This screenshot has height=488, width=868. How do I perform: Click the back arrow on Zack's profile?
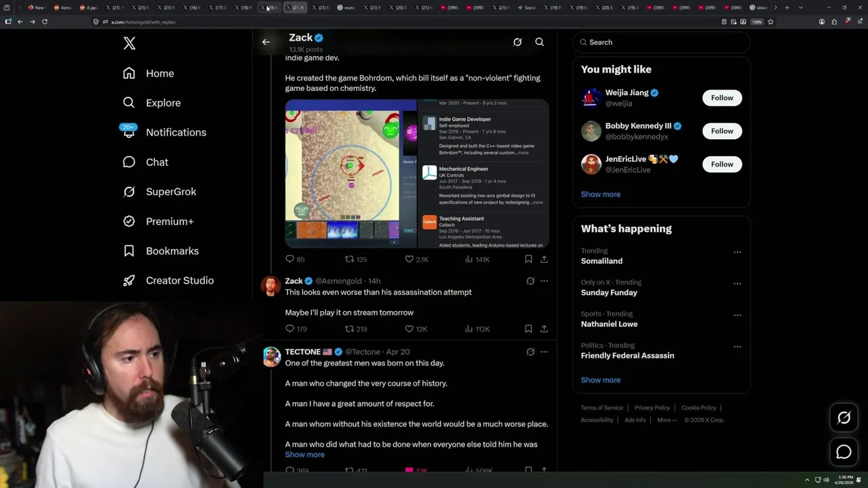pos(266,42)
